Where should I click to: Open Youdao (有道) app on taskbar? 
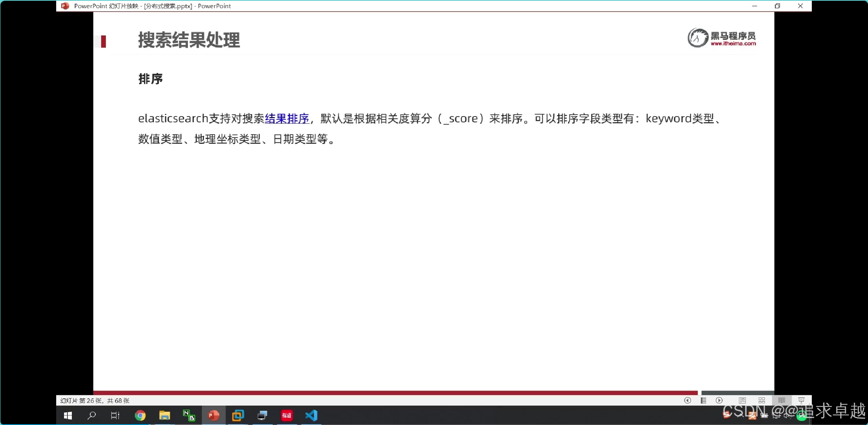[287, 415]
